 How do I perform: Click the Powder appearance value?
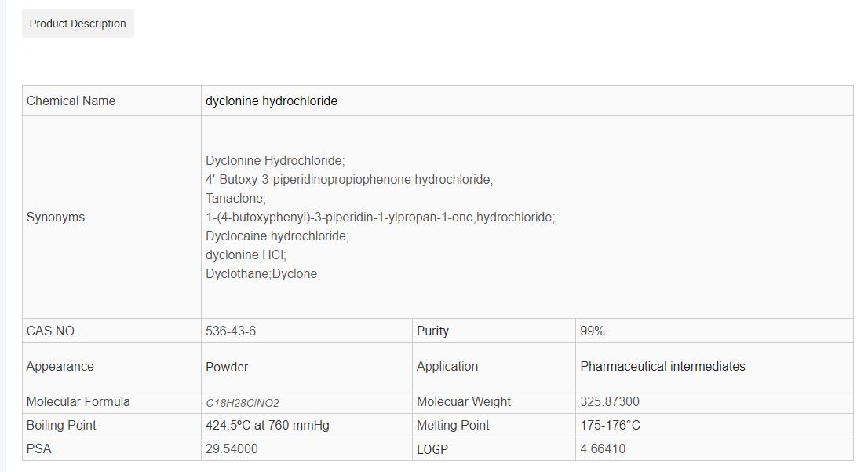[227, 367]
